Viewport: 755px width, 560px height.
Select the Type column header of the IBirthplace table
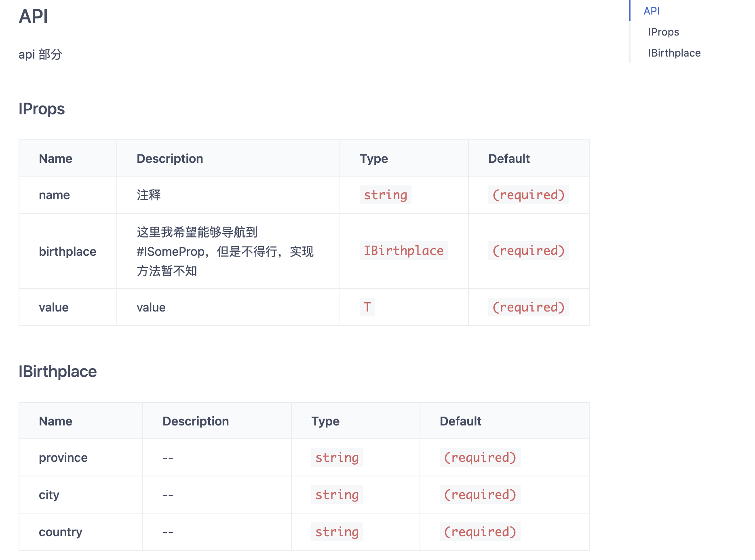point(325,421)
